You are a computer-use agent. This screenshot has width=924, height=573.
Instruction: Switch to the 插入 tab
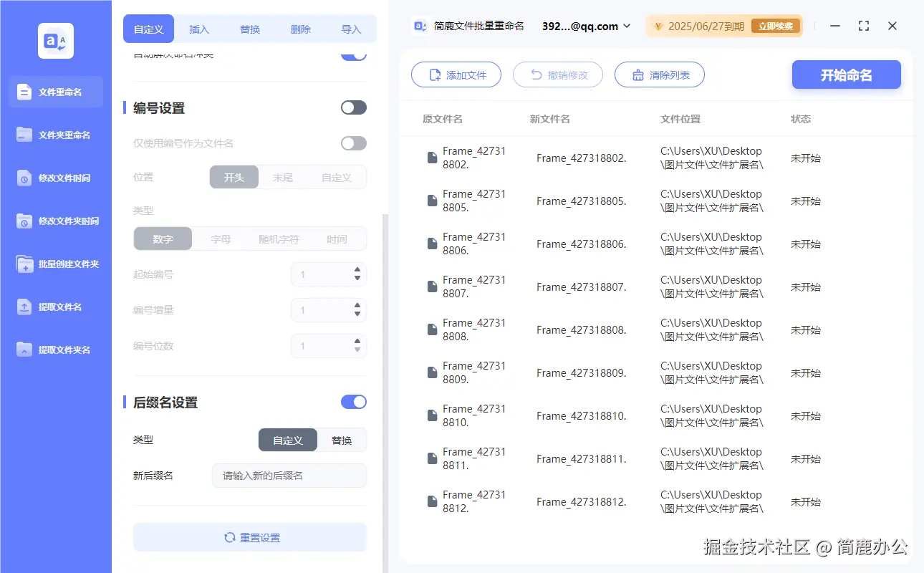[199, 29]
